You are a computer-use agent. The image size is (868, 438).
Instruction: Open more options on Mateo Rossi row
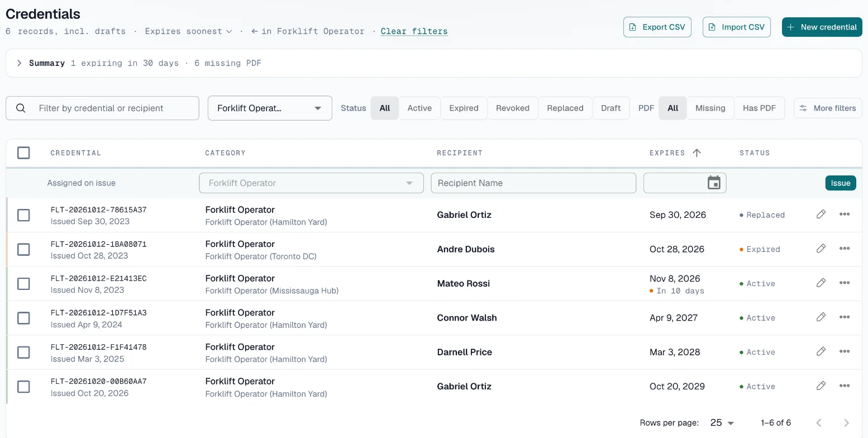[845, 283]
